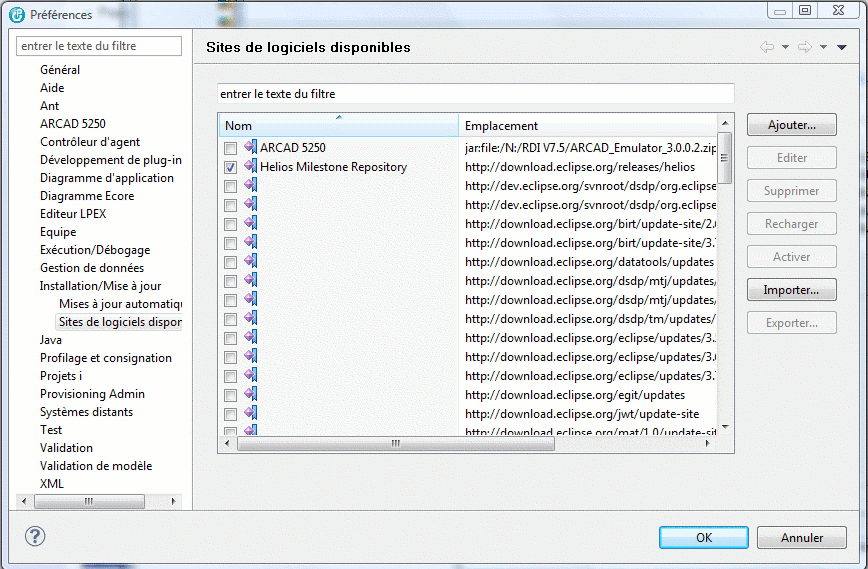
Task: Select XML preferences category
Action: tap(52, 483)
